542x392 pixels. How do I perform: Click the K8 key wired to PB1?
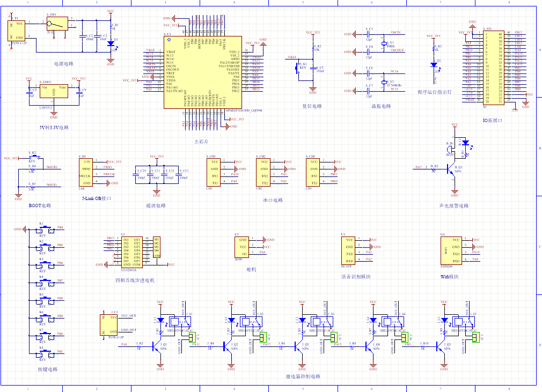tap(46, 353)
